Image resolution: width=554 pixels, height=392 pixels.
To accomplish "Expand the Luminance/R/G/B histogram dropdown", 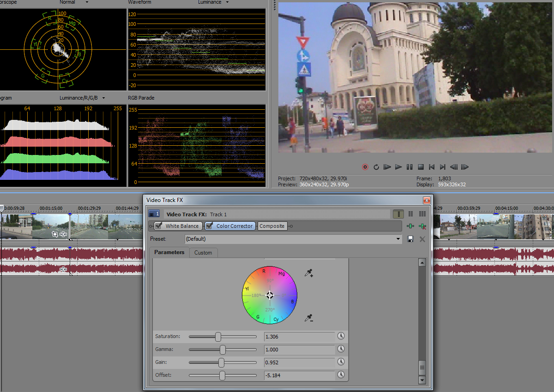I will (x=103, y=98).
